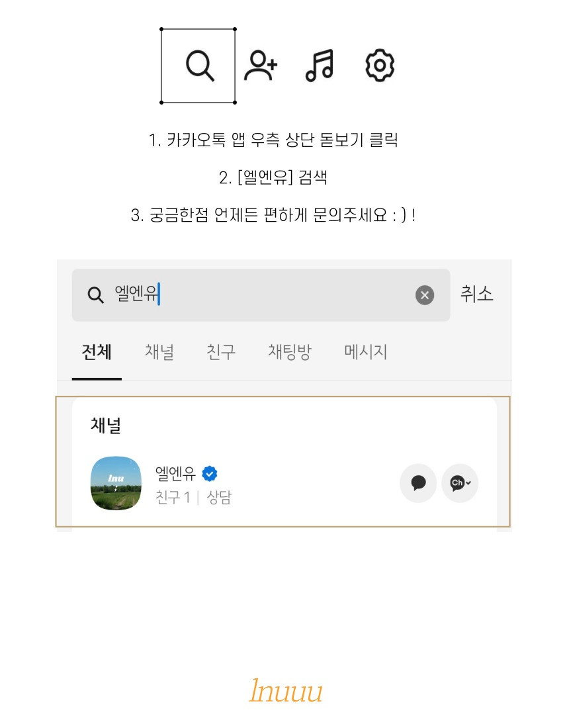Tap the chat bubble icon for 엘엔유
This screenshot has width=569, height=728.
tap(418, 483)
